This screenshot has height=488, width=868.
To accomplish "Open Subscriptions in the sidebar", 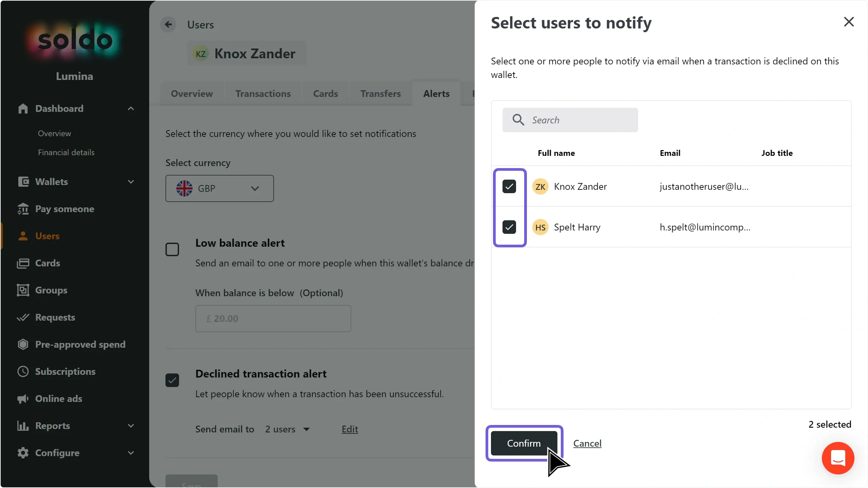I will [x=65, y=371].
